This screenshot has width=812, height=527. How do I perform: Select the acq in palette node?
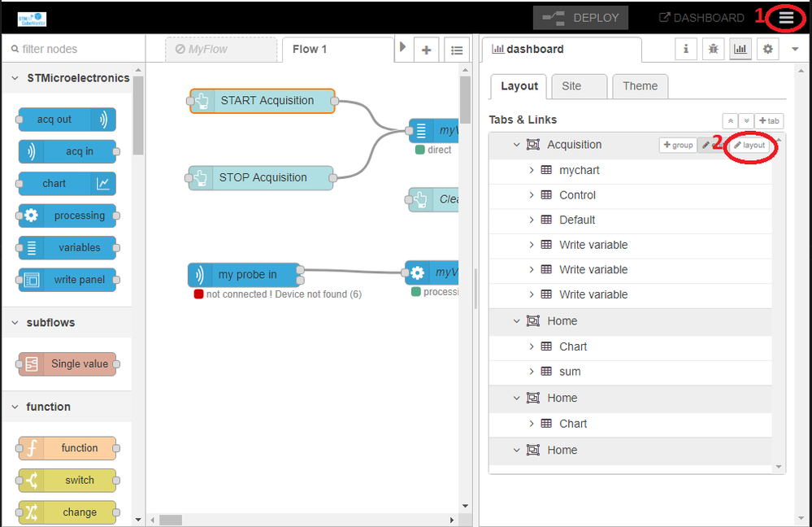pos(67,151)
